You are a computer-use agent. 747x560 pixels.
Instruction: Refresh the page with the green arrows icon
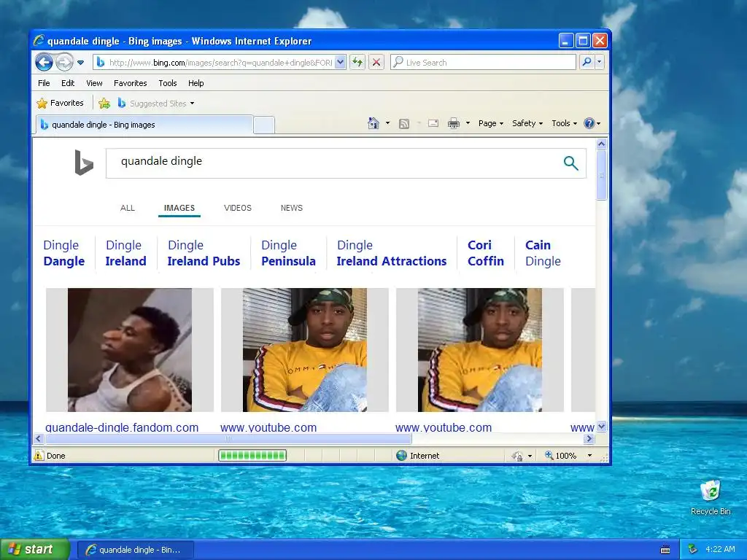tap(357, 63)
